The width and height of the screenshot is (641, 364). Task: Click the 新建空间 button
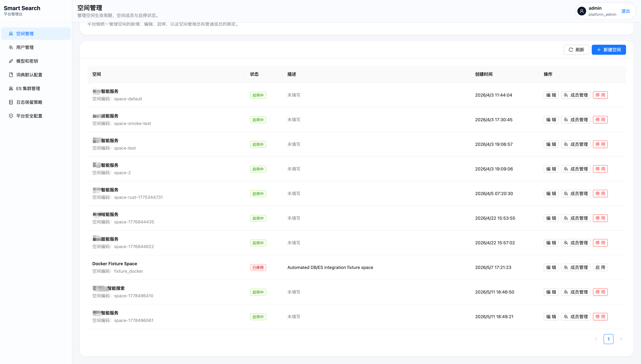coord(608,50)
